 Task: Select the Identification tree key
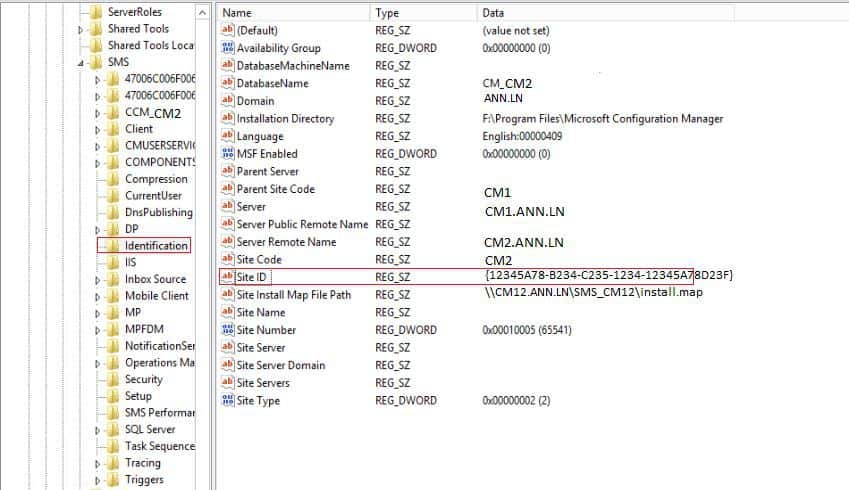156,245
